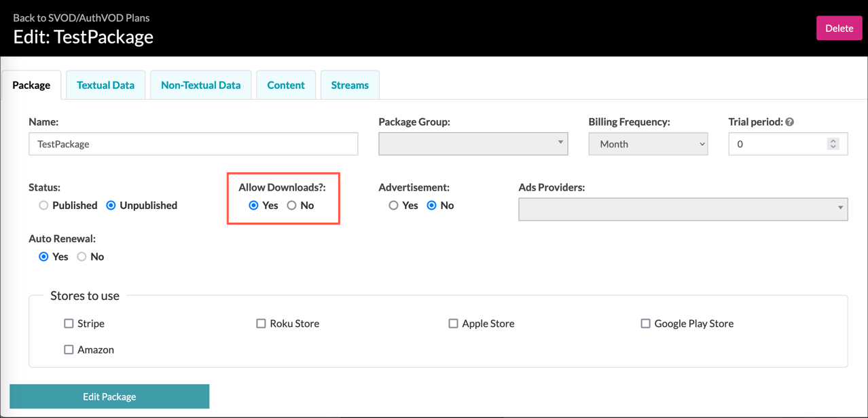Set Advertisement to Yes
Screen dimensions: 868x418
point(393,206)
